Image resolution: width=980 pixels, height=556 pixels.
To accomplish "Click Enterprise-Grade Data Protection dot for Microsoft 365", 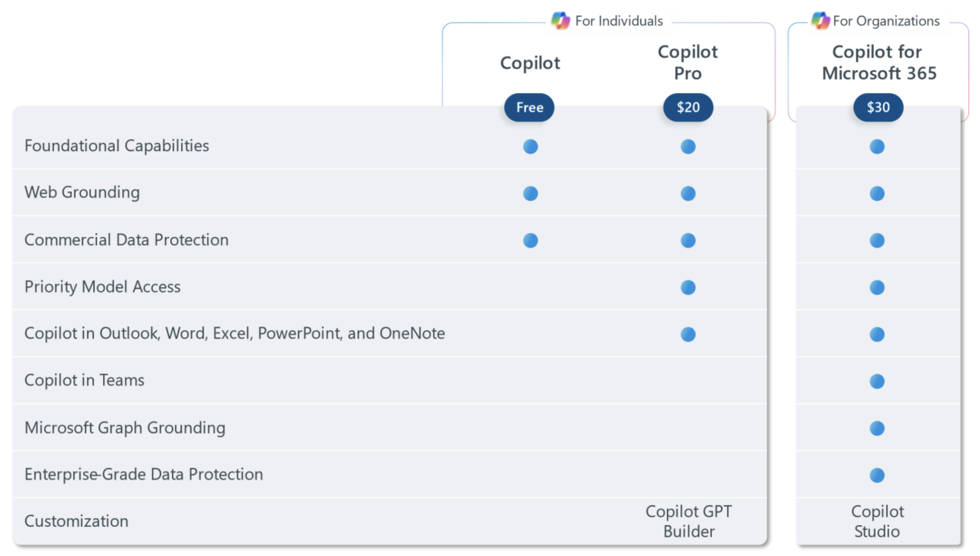I will pyautogui.click(x=877, y=475).
